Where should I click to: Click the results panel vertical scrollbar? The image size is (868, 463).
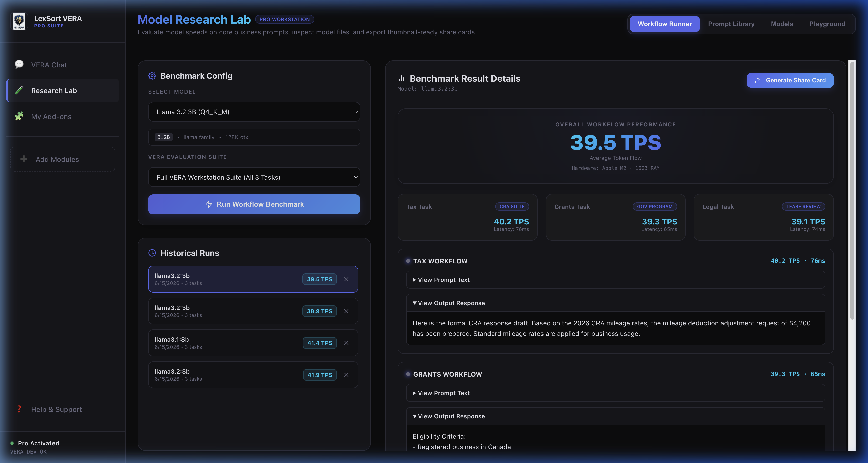click(x=852, y=190)
